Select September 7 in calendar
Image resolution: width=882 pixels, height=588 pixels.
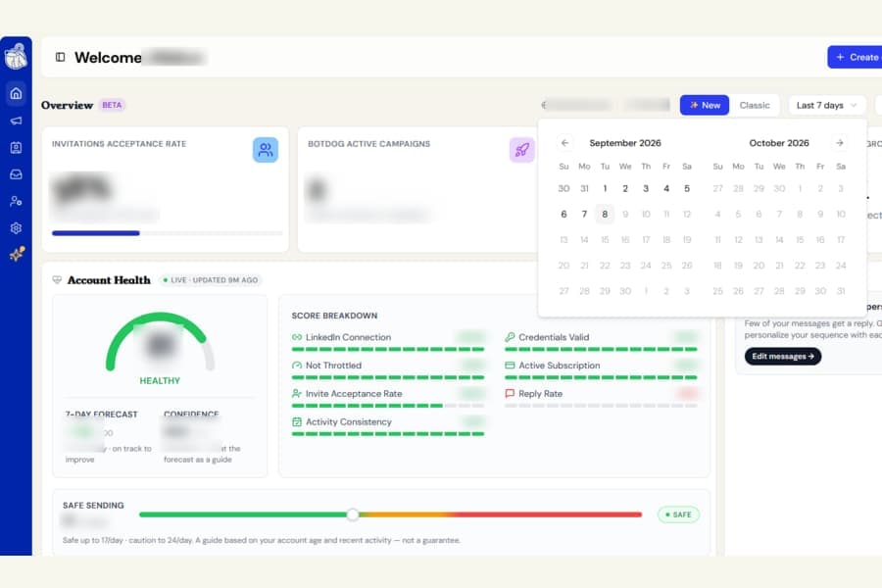(x=584, y=214)
